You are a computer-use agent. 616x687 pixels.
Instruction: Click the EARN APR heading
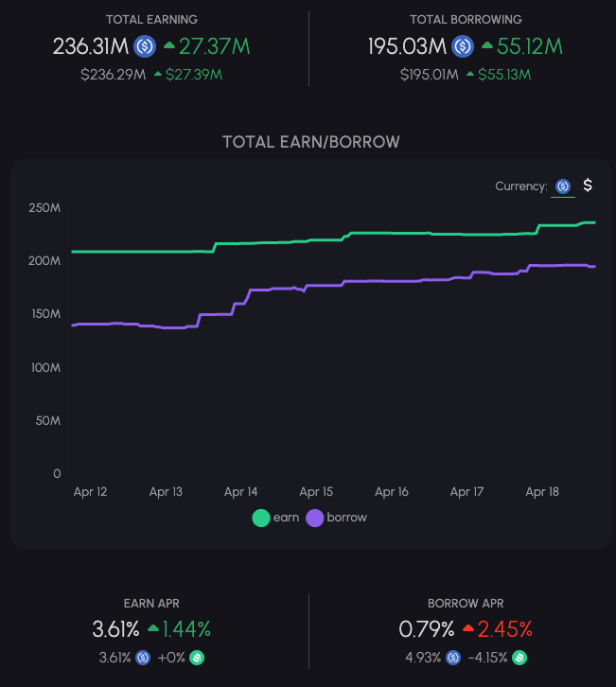tap(151, 604)
